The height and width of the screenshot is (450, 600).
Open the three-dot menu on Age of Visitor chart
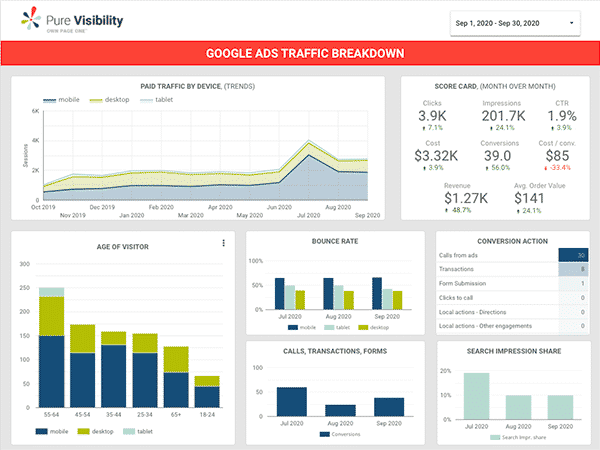[223, 243]
